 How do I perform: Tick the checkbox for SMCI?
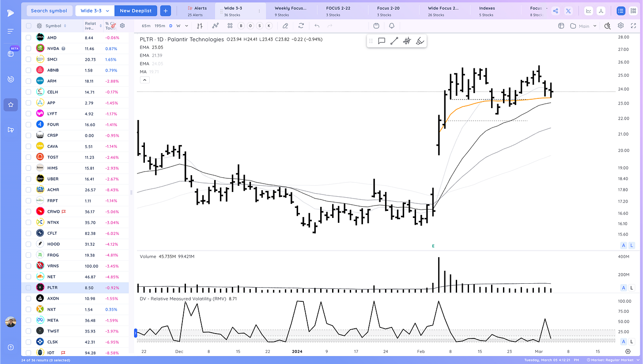tap(29, 59)
